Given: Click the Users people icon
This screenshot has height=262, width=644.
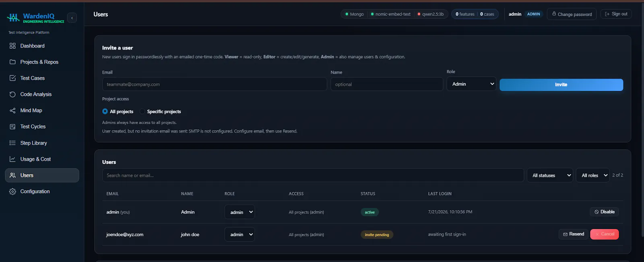Looking at the screenshot, I should point(12,175).
